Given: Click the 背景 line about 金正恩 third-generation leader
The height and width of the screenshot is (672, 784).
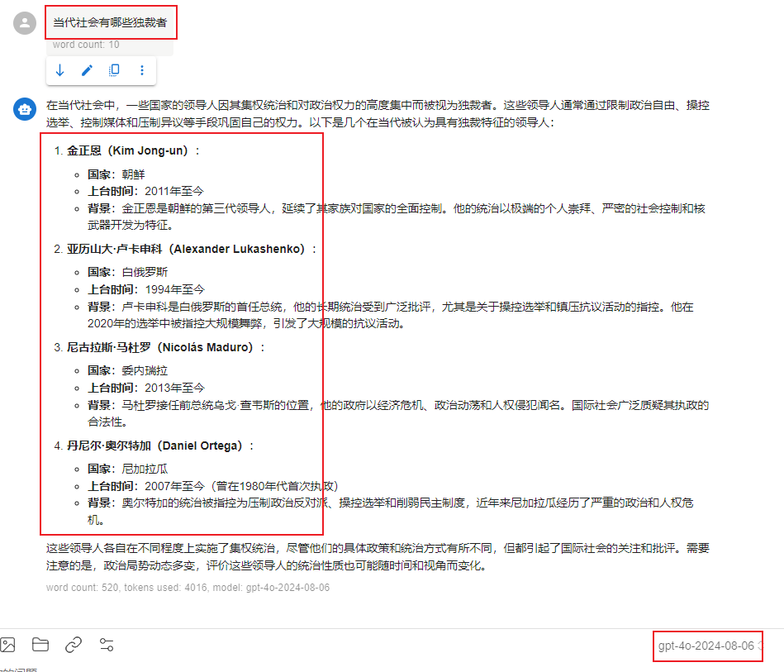Looking at the screenshot, I should tap(397, 217).
